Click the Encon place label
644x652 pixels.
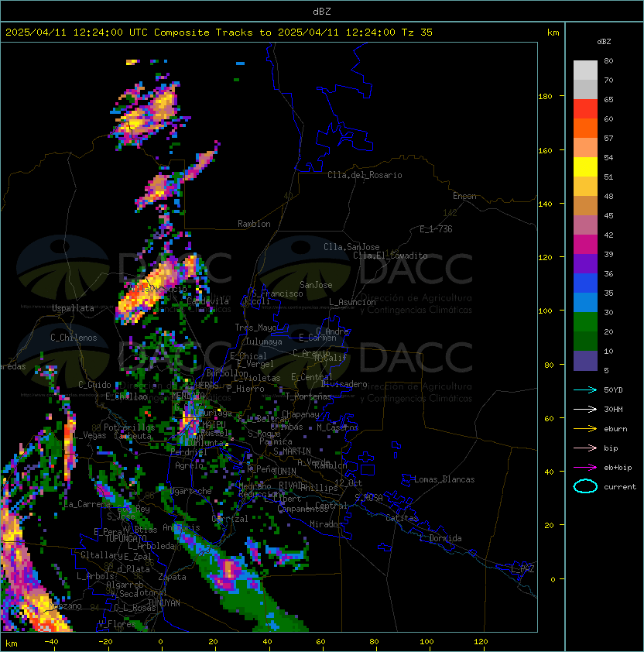pos(464,196)
